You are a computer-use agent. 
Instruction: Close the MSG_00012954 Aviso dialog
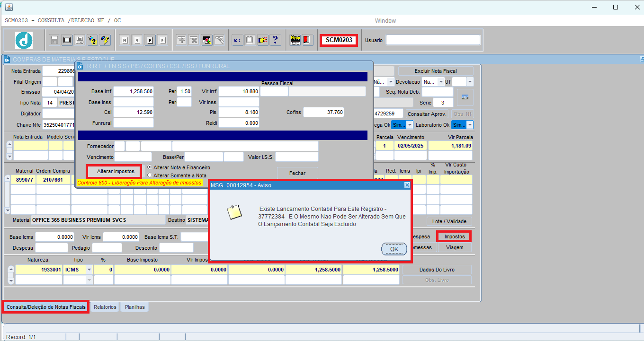(x=407, y=185)
